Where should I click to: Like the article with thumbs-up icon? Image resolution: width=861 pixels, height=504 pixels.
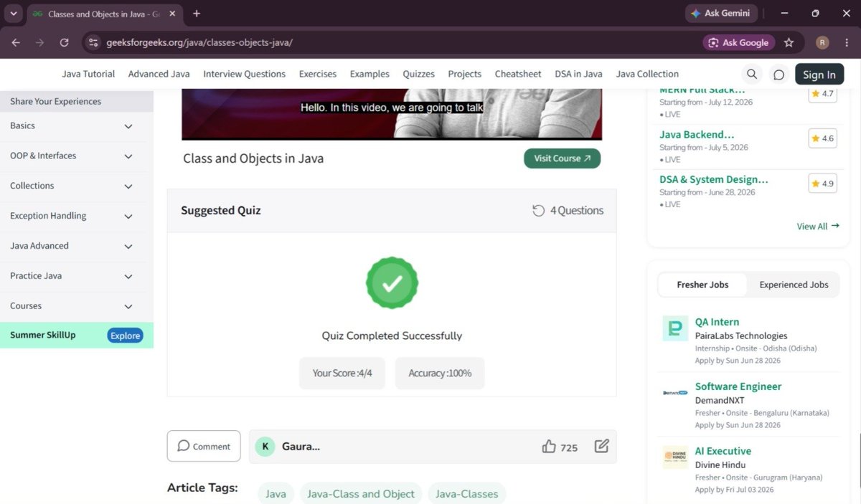point(549,447)
